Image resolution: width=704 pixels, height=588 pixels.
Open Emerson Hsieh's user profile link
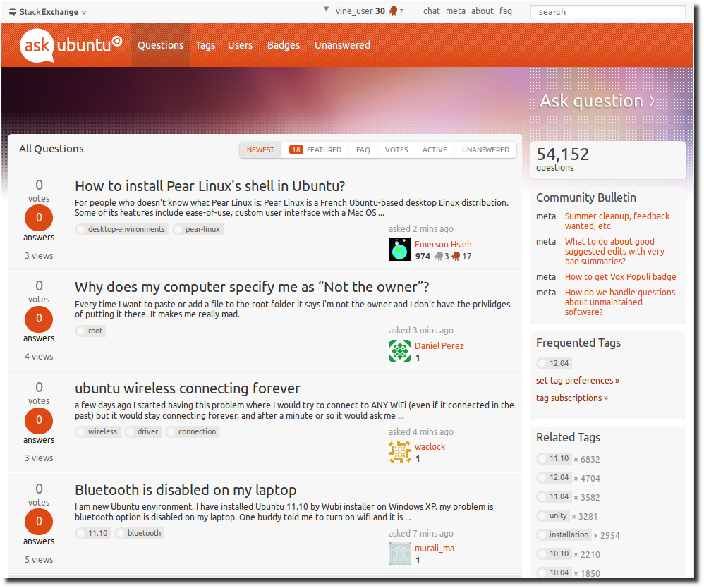(443, 244)
